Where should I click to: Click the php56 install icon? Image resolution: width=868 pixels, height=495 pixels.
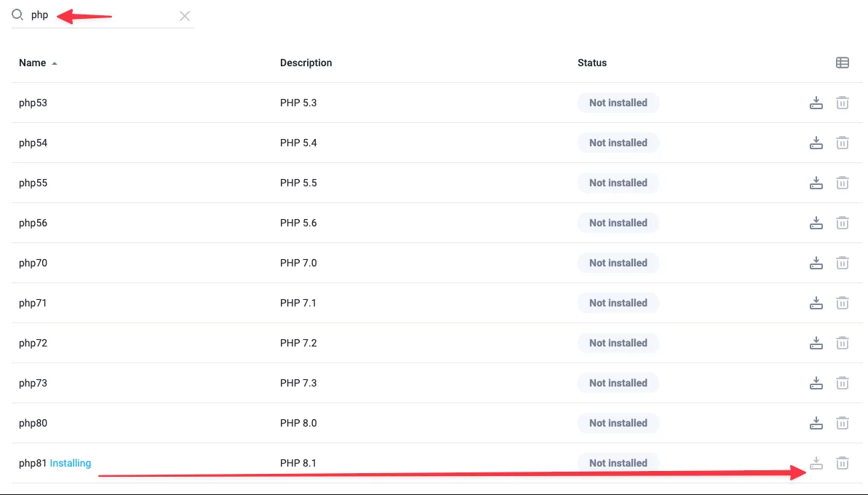tap(816, 223)
